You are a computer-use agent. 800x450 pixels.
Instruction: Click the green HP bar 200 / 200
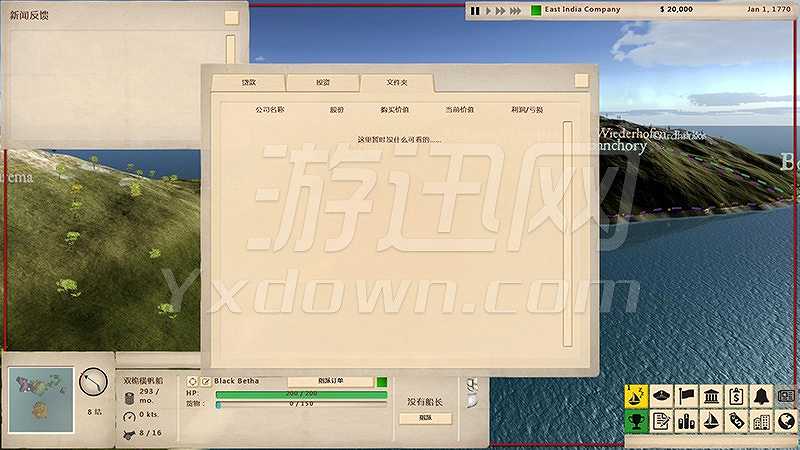[301, 394]
